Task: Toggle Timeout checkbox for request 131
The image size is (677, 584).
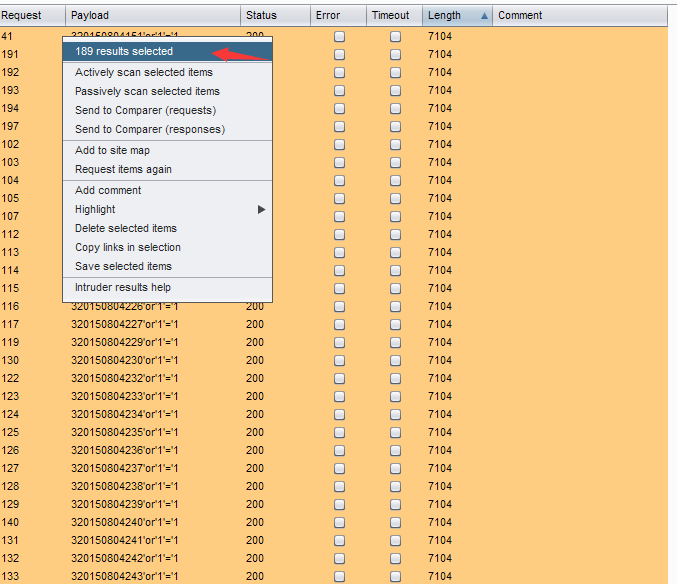Action: 395,540
